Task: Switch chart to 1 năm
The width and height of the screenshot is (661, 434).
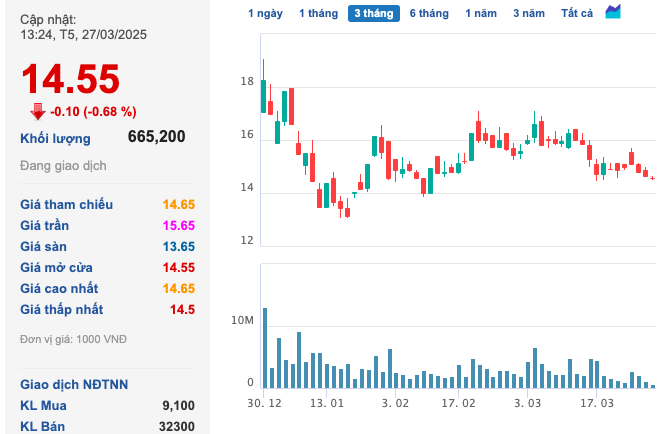Action: coord(481,13)
